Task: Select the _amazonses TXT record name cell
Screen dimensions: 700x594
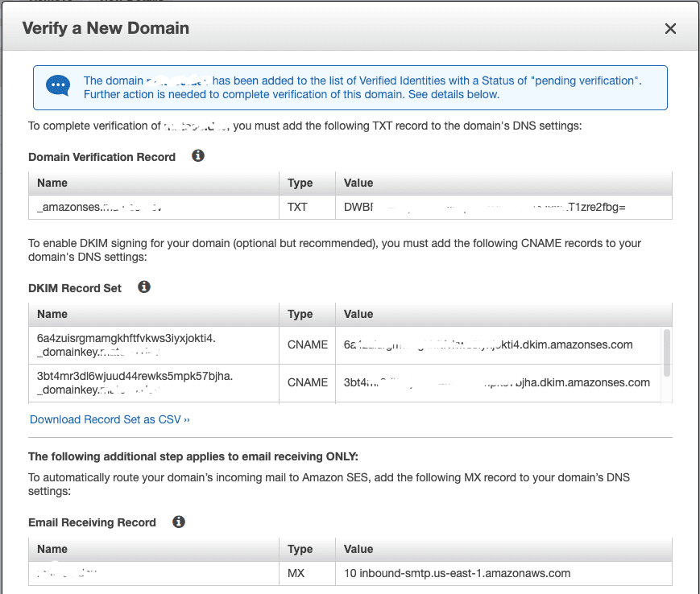Action: click(99, 207)
